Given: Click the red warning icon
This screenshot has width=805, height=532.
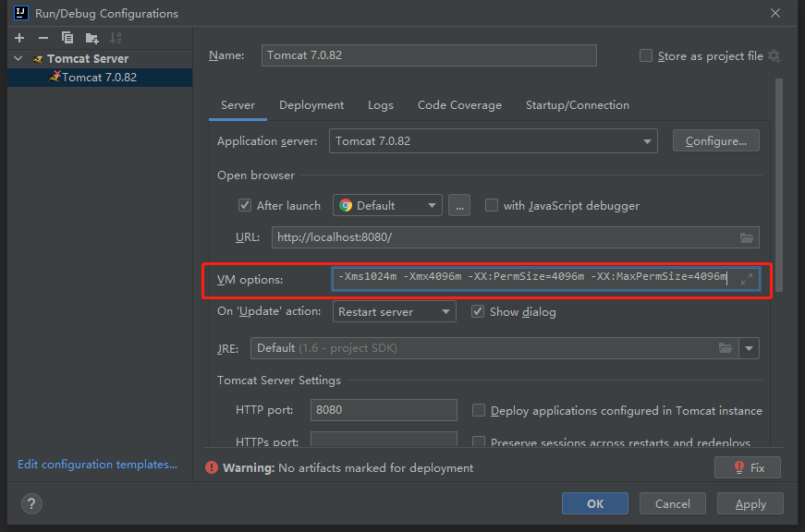Looking at the screenshot, I should click(x=212, y=467).
